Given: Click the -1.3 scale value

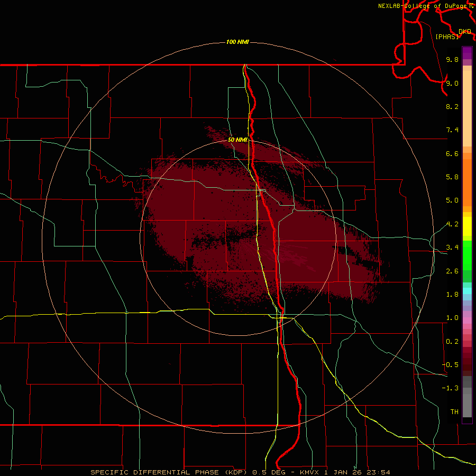Looking at the screenshot, I should pos(450,388).
